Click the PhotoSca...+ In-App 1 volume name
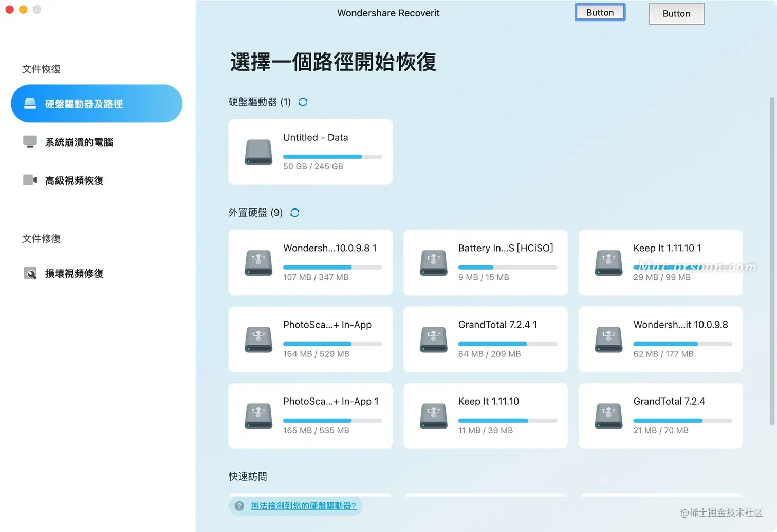The width and height of the screenshot is (777, 532). [x=331, y=401]
